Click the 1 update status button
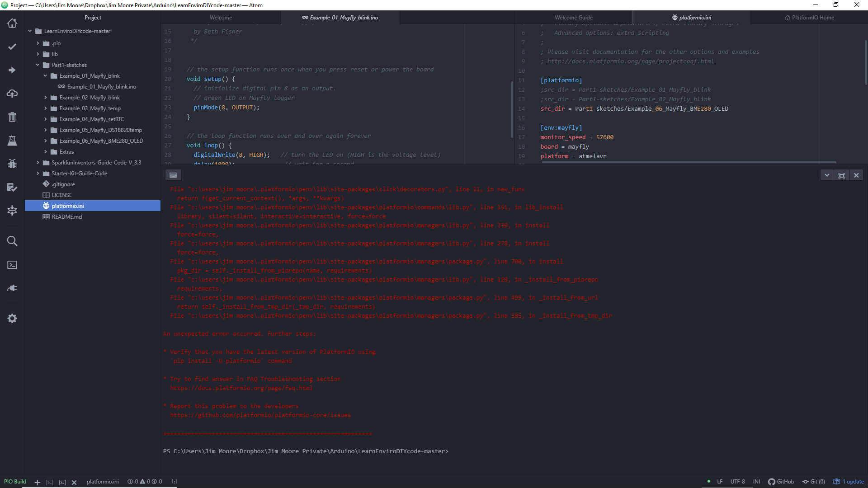The image size is (868, 488). point(849,482)
